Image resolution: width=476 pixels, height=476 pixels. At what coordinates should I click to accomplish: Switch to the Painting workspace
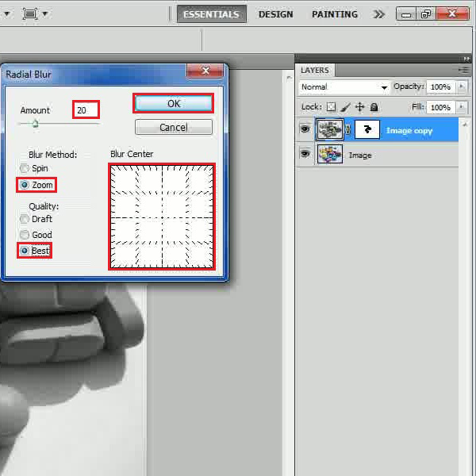click(335, 14)
